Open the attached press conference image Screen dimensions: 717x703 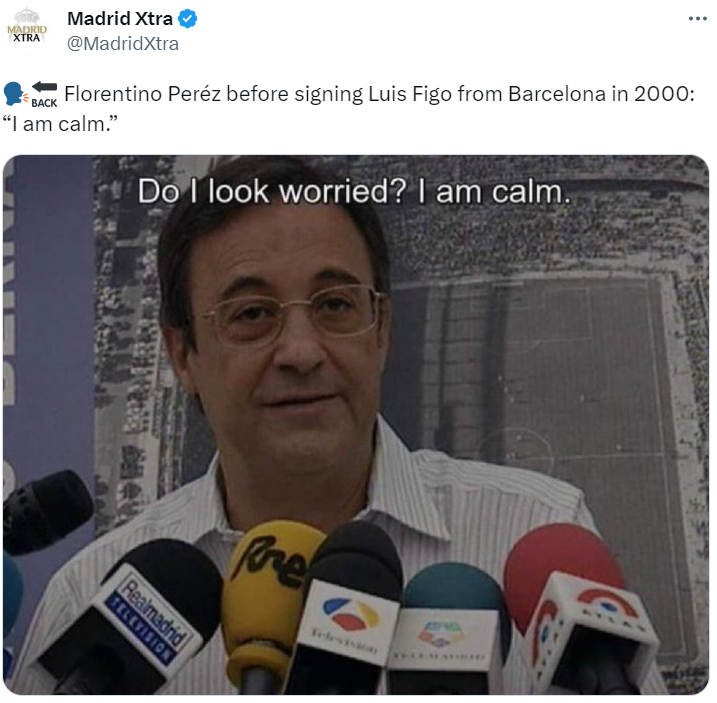tap(356, 425)
